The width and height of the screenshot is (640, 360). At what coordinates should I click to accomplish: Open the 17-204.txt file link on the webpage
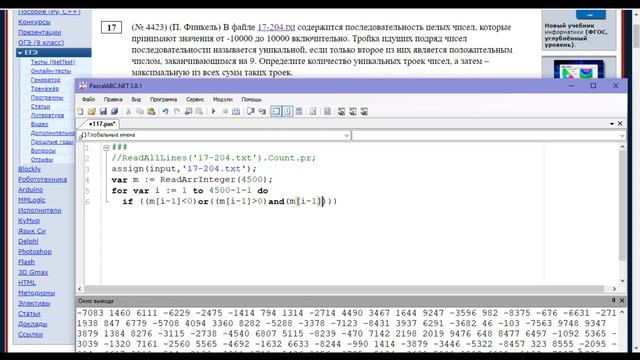(276, 27)
